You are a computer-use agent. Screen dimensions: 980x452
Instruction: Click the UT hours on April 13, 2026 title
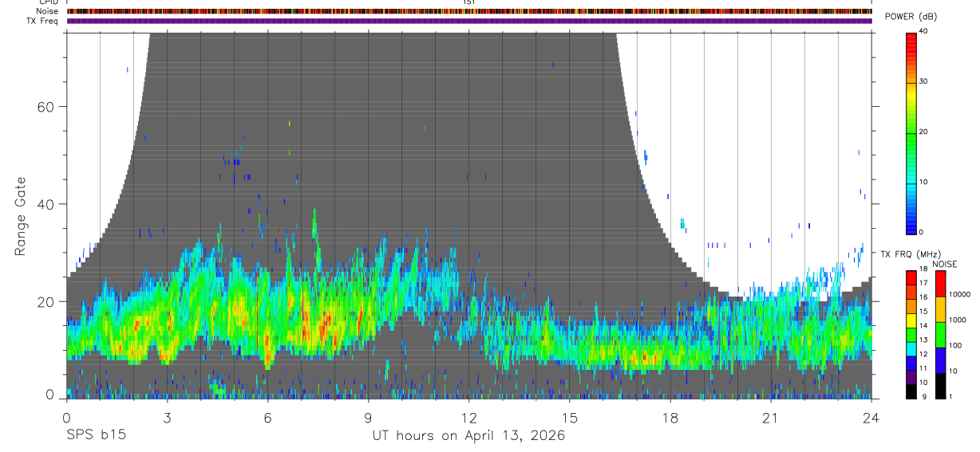click(x=468, y=436)
